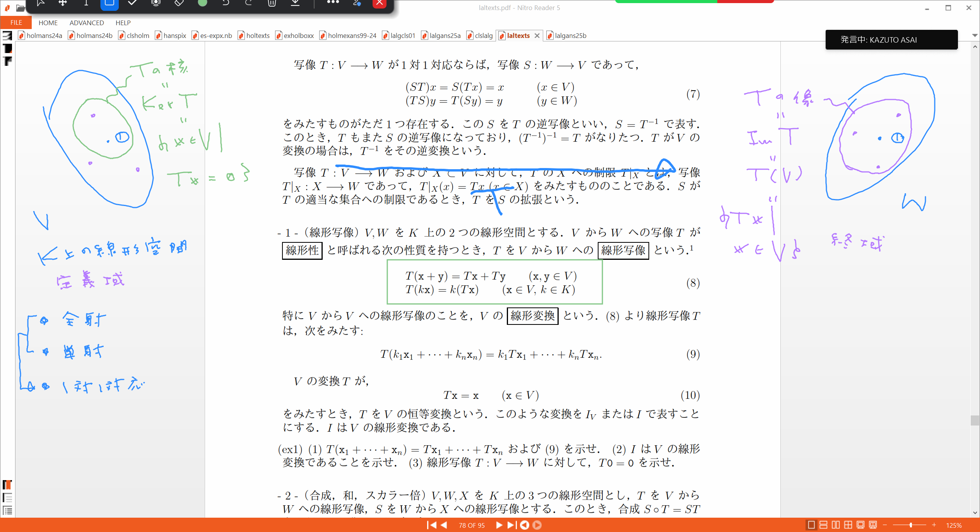Image resolution: width=980 pixels, height=532 pixels.
Task: Go to the last page
Action: coord(511,525)
